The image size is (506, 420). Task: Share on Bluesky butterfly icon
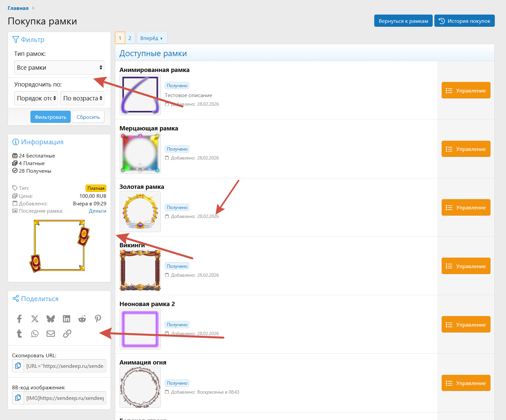(x=51, y=319)
